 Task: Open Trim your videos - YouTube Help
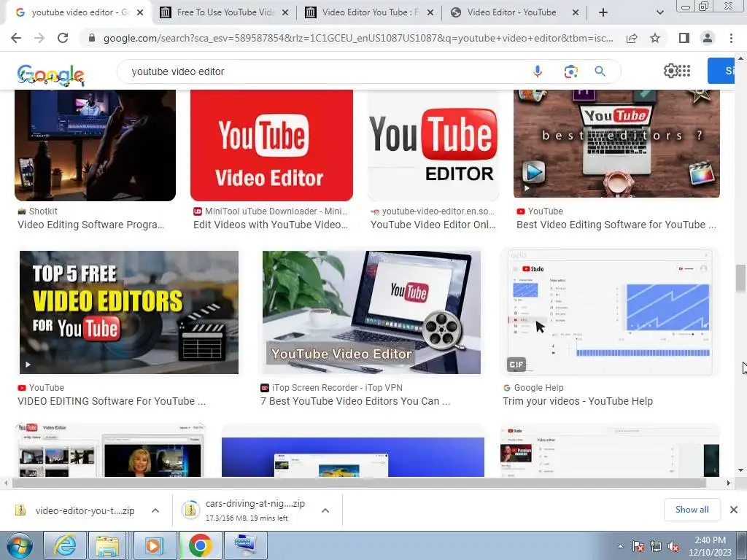click(x=578, y=402)
